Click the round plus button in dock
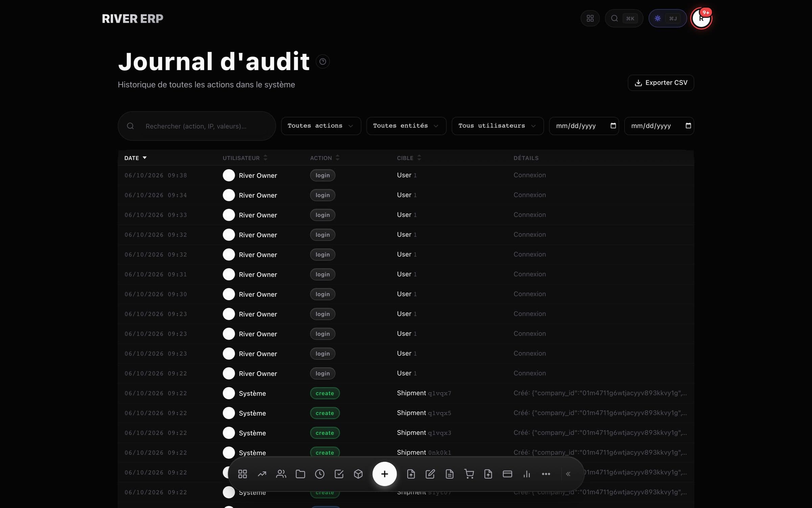 [x=384, y=474]
